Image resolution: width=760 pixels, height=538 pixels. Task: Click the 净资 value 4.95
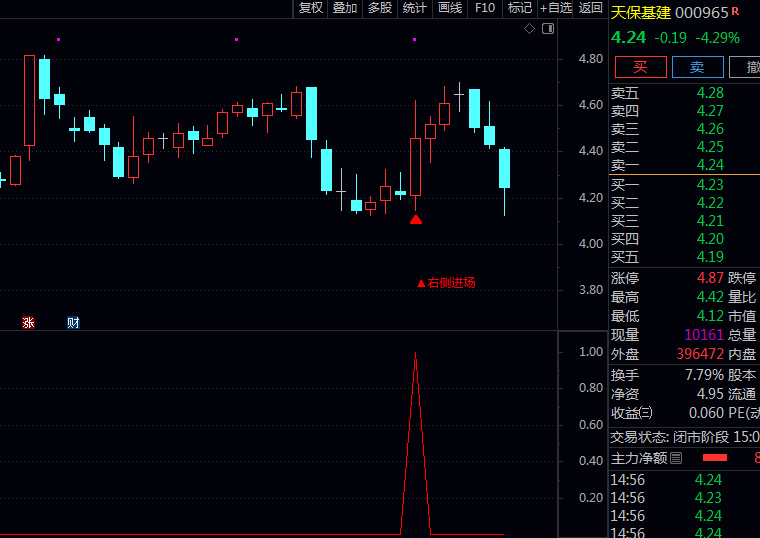(710, 394)
